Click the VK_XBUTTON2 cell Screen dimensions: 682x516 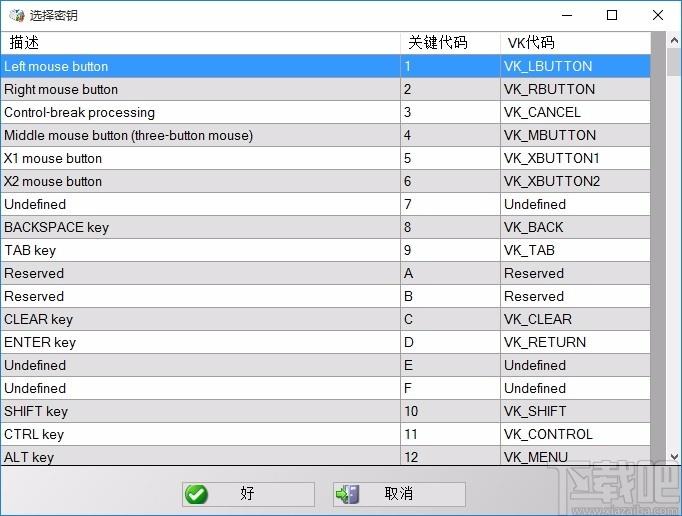(x=575, y=181)
